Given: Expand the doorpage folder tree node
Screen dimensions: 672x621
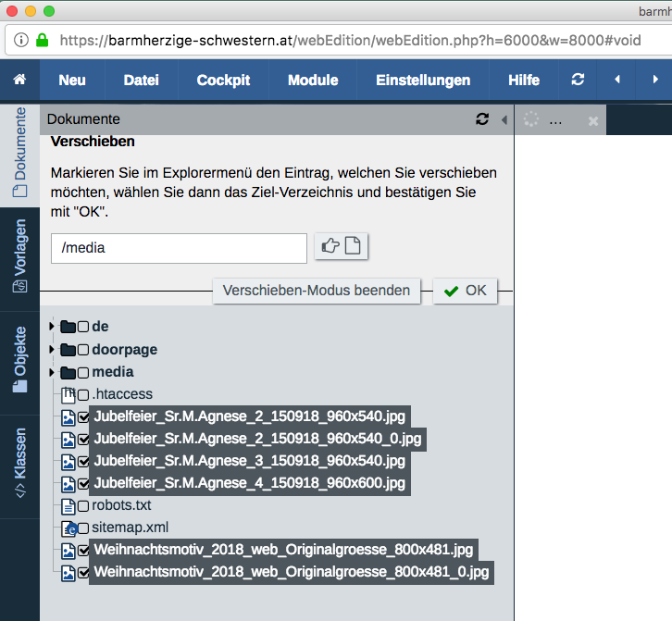Looking at the screenshot, I should click(x=52, y=349).
